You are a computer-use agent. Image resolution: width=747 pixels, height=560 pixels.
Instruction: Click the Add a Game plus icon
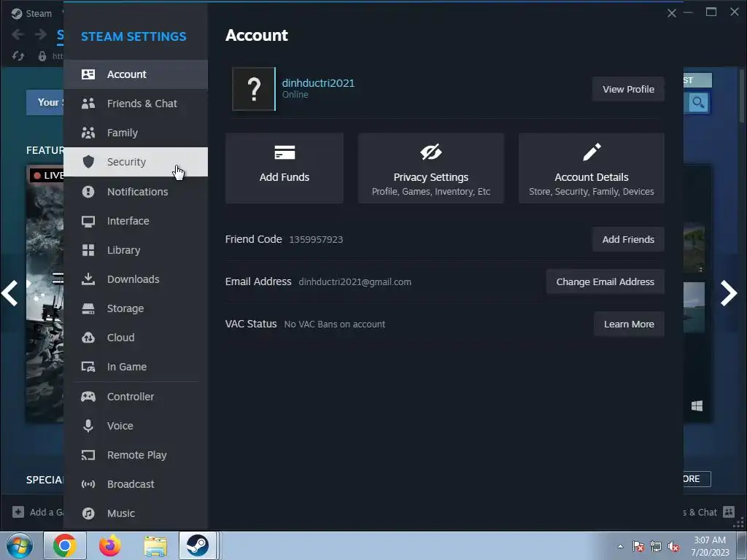18,512
